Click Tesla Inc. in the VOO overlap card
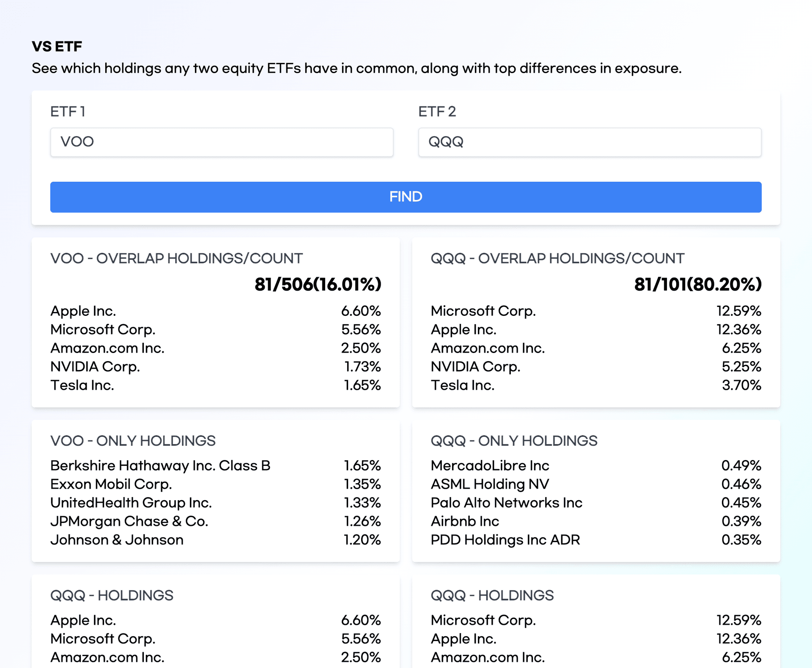This screenshot has height=668, width=812. pos(82,385)
